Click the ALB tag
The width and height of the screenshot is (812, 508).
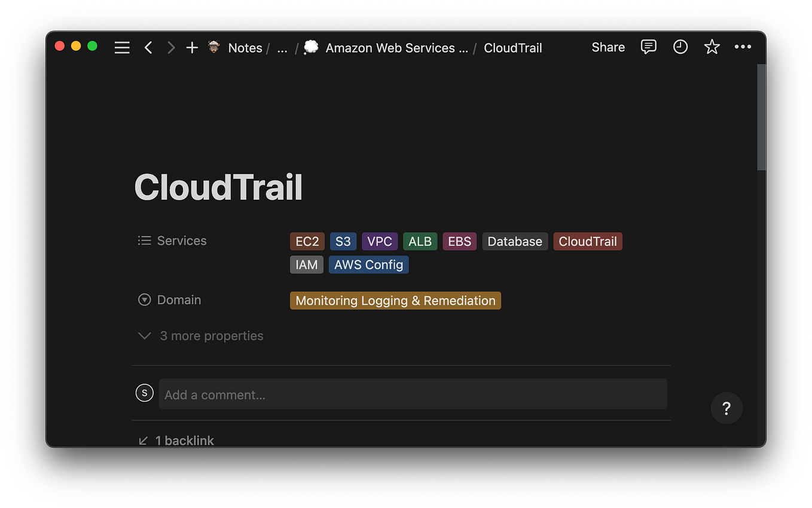(x=420, y=241)
